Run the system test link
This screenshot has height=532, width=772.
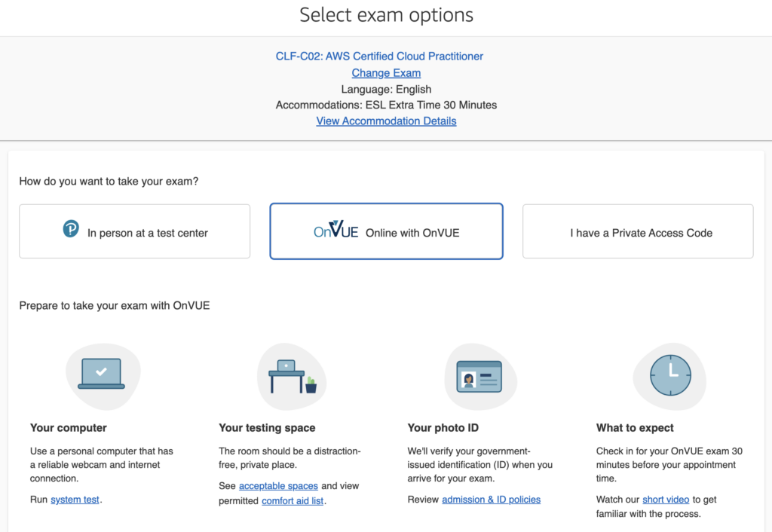pyautogui.click(x=75, y=499)
